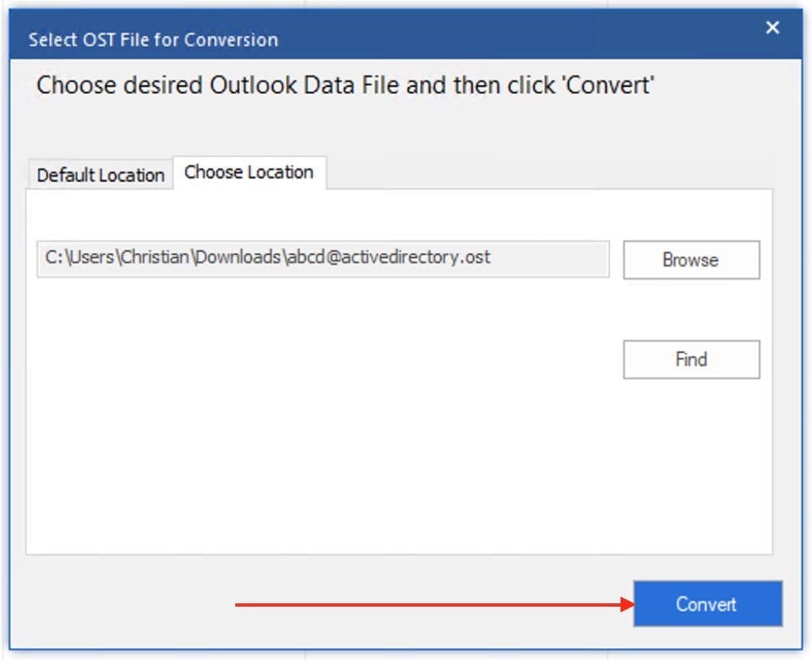Viewport: 812px width, 660px height.
Task: Click the 'Select OST File for Conversion' title bar
Action: coord(153,40)
